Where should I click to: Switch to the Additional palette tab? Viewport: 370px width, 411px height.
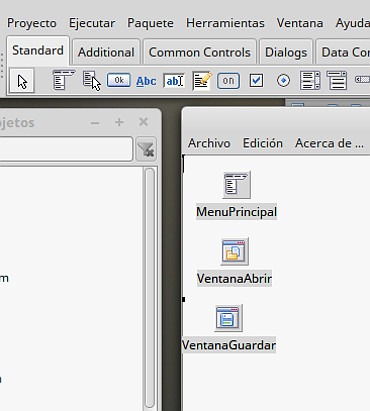(106, 52)
